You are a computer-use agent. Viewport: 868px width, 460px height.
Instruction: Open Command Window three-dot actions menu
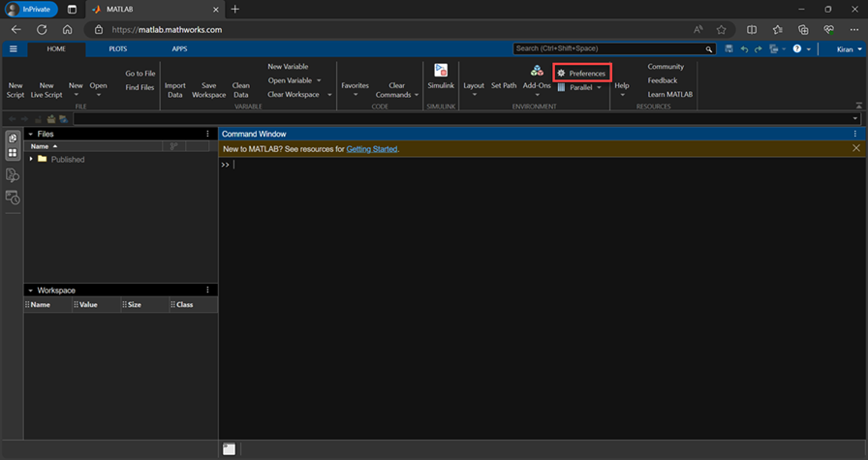(x=855, y=134)
